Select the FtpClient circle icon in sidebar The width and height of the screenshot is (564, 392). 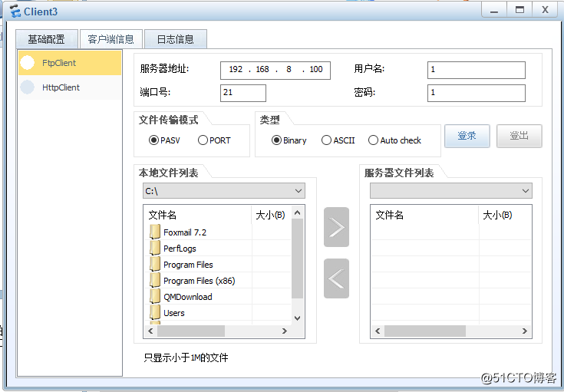coord(28,63)
